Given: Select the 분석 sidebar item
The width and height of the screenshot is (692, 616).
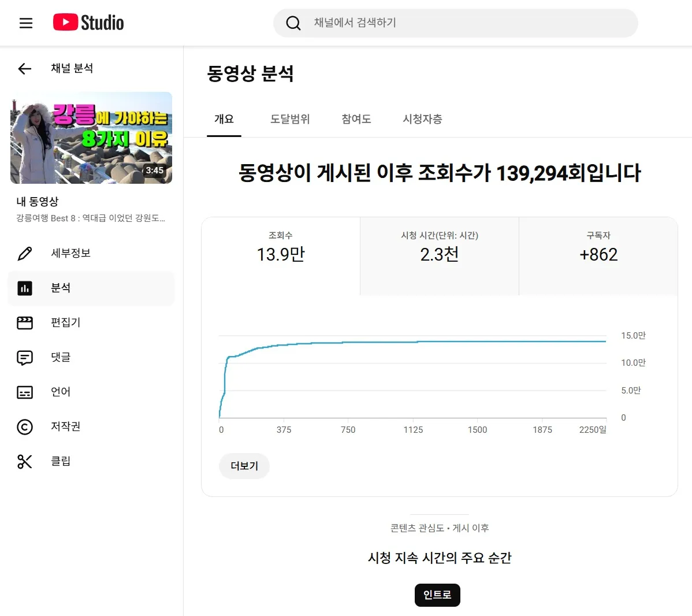Looking at the screenshot, I should tap(91, 288).
